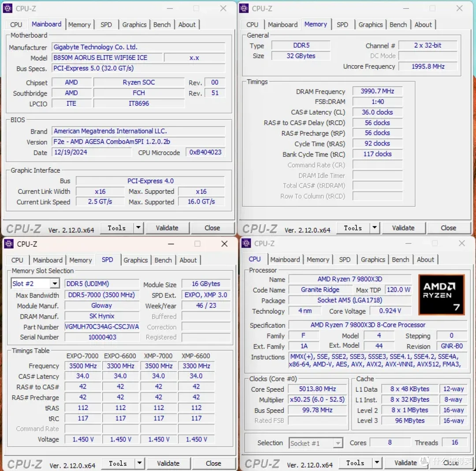
Task: Click Validate button in Memory window
Action: 403,228
